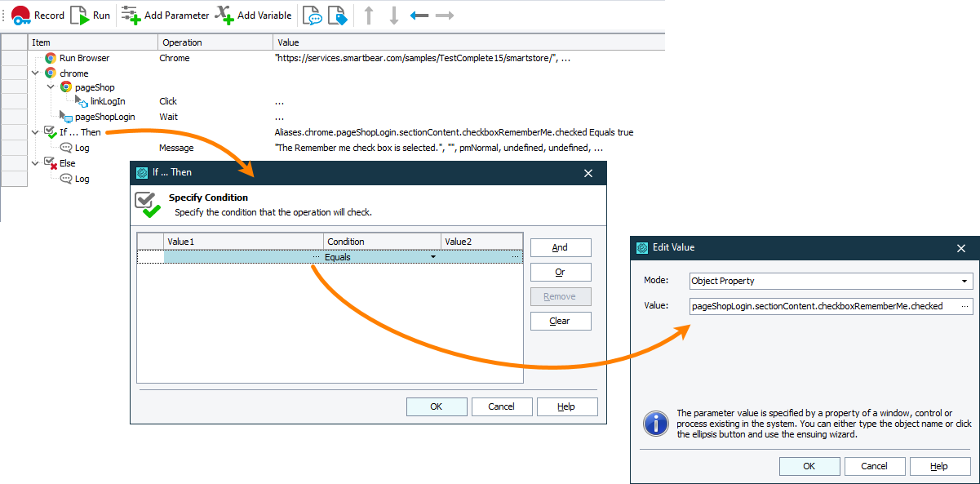
Task: Add a new variable to the test
Action: click(x=261, y=15)
